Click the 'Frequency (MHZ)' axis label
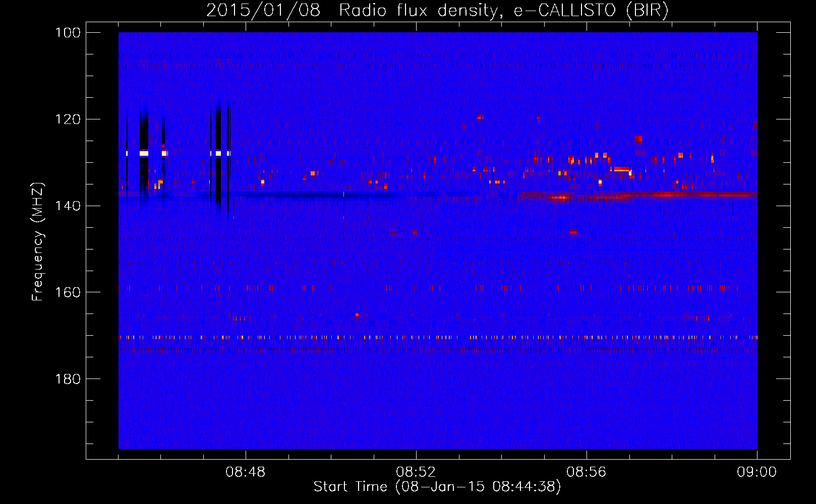This screenshot has height=504, width=816. coord(38,242)
